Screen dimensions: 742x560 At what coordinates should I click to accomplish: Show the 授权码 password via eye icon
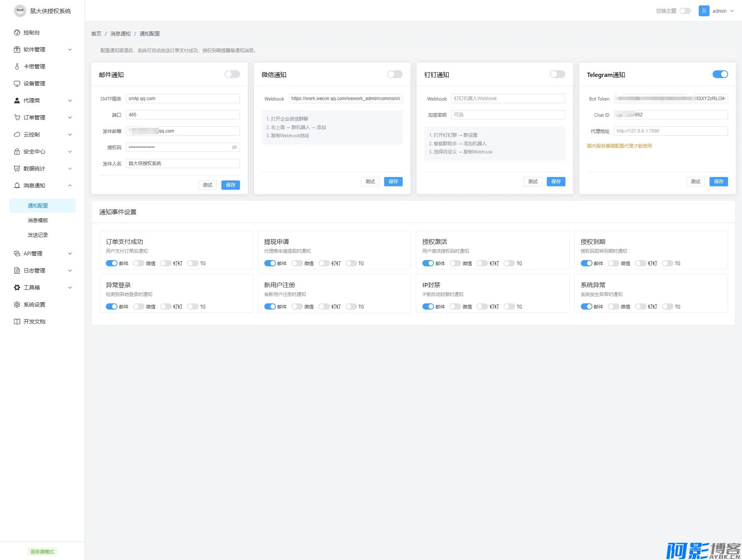[x=234, y=147]
